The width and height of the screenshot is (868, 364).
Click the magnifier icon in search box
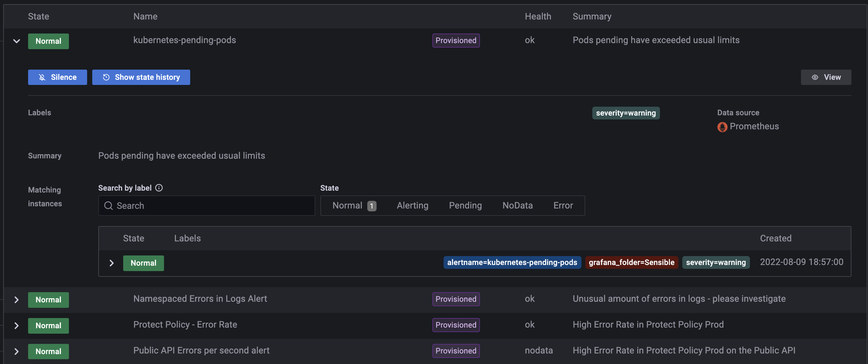tap(108, 206)
